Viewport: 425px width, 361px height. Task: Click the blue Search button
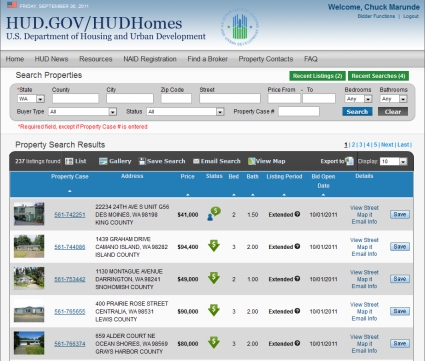(357, 112)
